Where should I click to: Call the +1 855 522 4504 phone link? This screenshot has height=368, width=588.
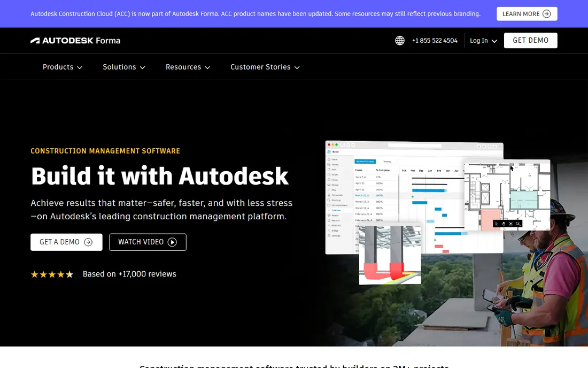[435, 41]
